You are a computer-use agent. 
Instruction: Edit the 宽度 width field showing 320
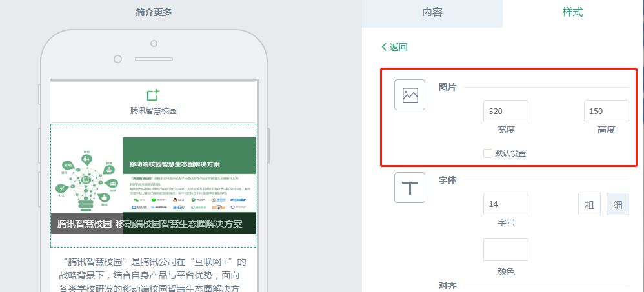point(506,111)
